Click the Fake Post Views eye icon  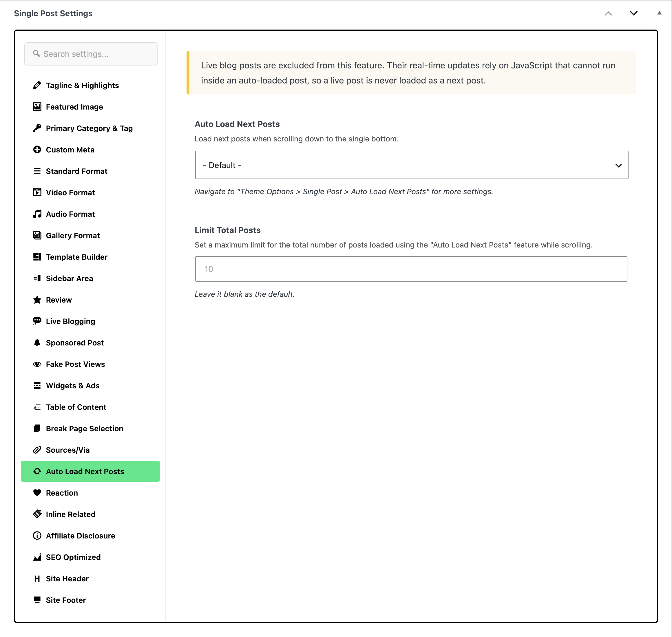coord(37,364)
